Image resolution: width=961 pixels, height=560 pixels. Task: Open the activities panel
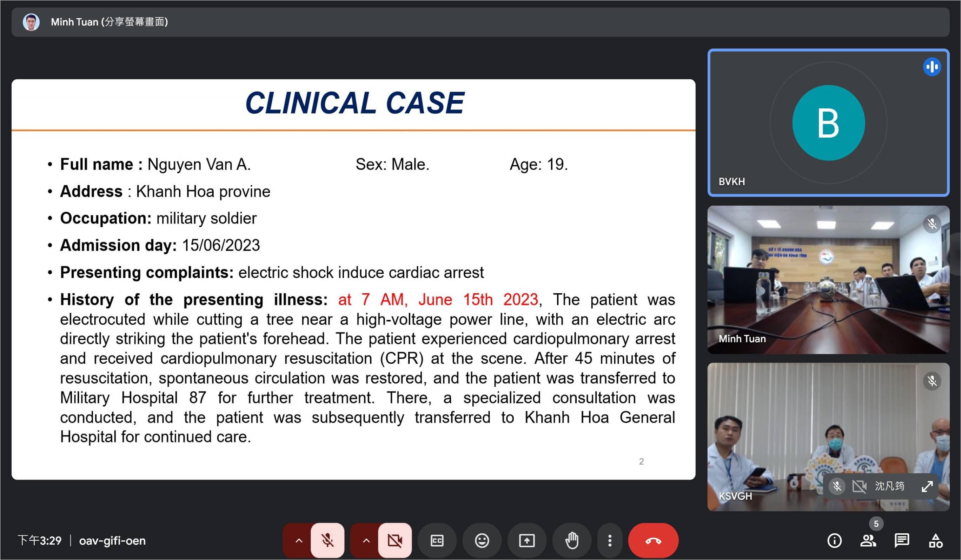point(935,540)
